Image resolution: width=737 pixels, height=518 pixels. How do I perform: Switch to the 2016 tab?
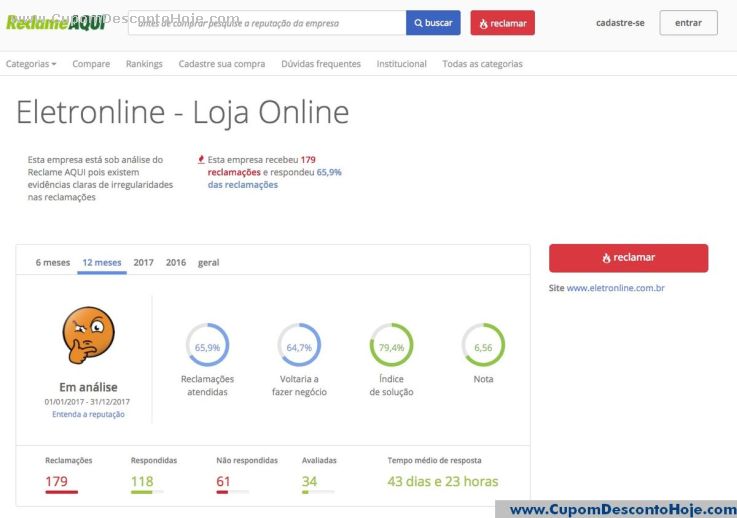click(176, 262)
